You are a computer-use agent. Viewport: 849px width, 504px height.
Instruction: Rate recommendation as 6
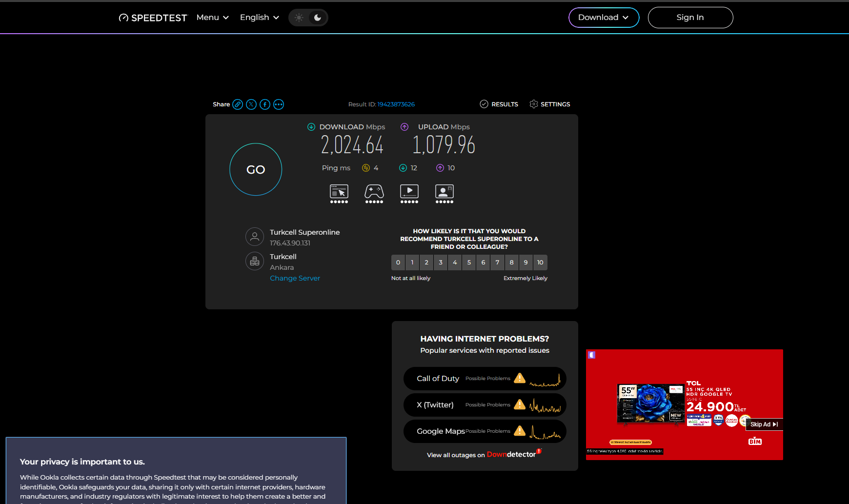(x=483, y=262)
